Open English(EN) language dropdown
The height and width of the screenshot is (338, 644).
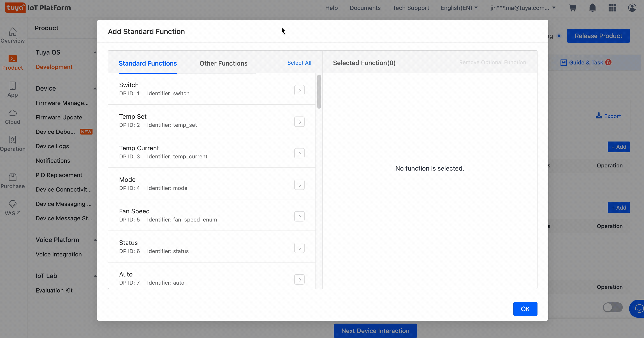459,8
